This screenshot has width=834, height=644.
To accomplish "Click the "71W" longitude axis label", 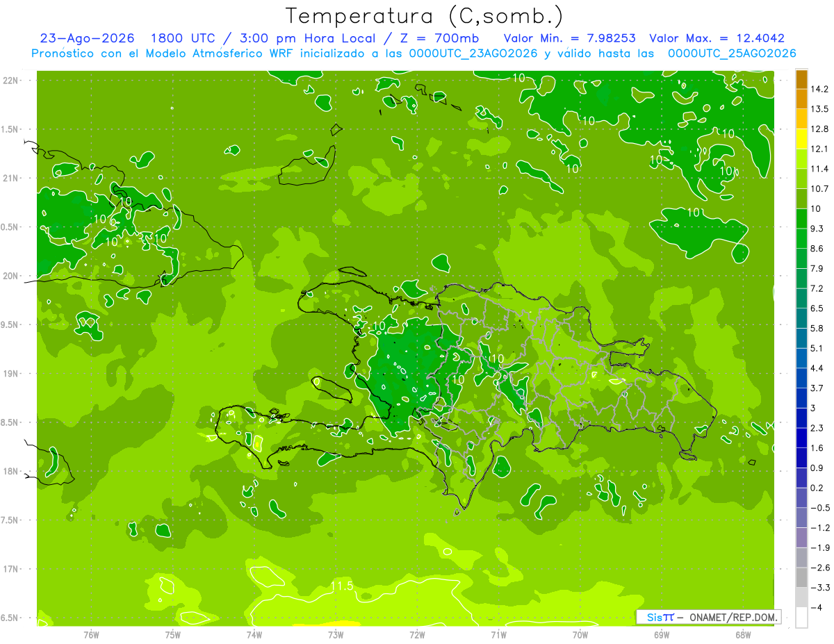I will click(x=498, y=635).
